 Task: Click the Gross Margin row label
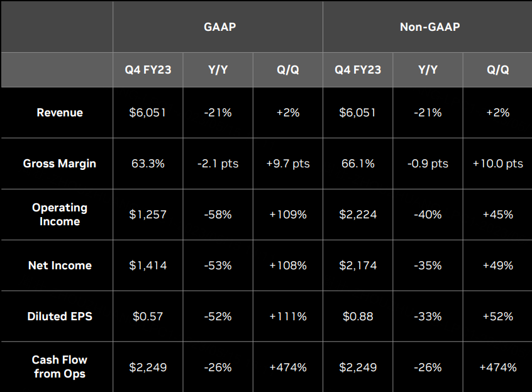[59, 164]
